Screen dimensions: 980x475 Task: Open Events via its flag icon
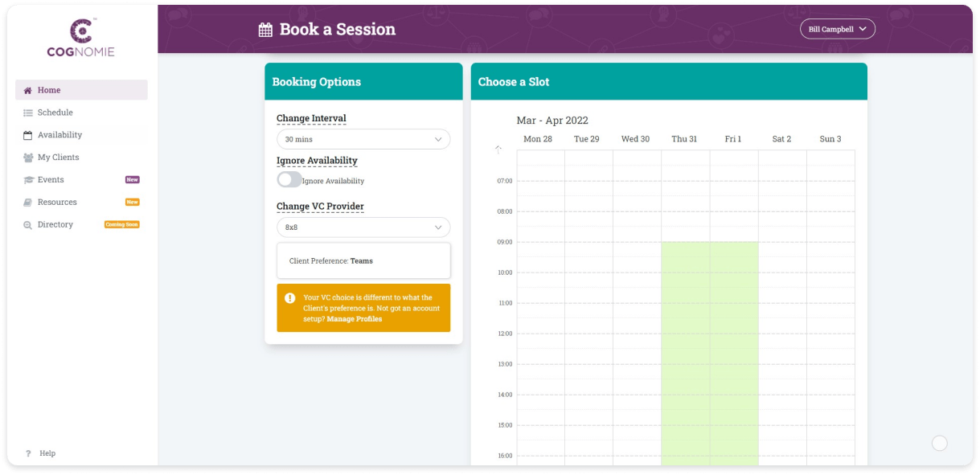point(27,179)
